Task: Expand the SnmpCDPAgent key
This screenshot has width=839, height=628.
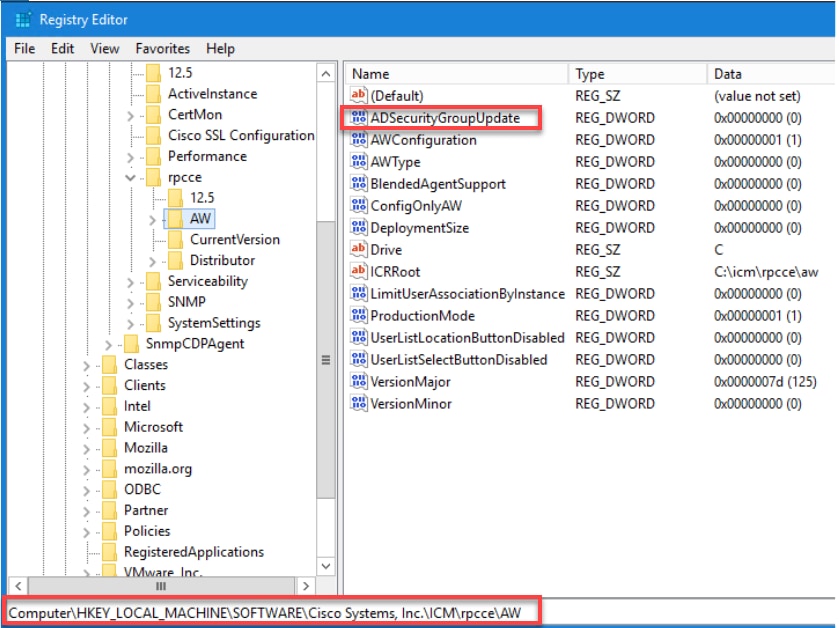Action: (108, 344)
